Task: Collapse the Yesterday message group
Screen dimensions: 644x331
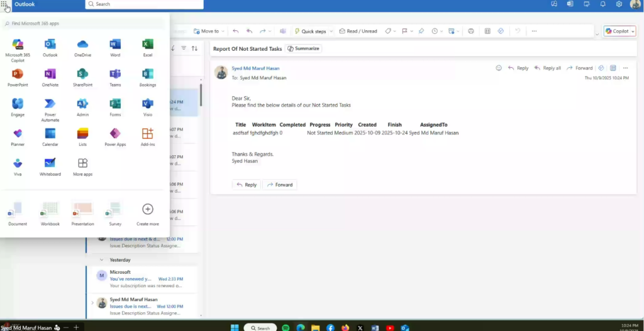Action: [102, 259]
